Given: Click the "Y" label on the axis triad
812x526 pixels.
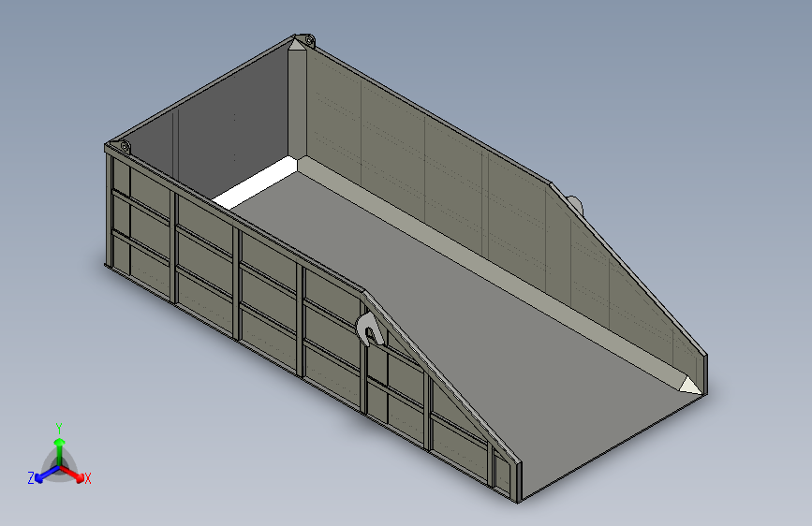Looking at the screenshot, I should (59, 429).
